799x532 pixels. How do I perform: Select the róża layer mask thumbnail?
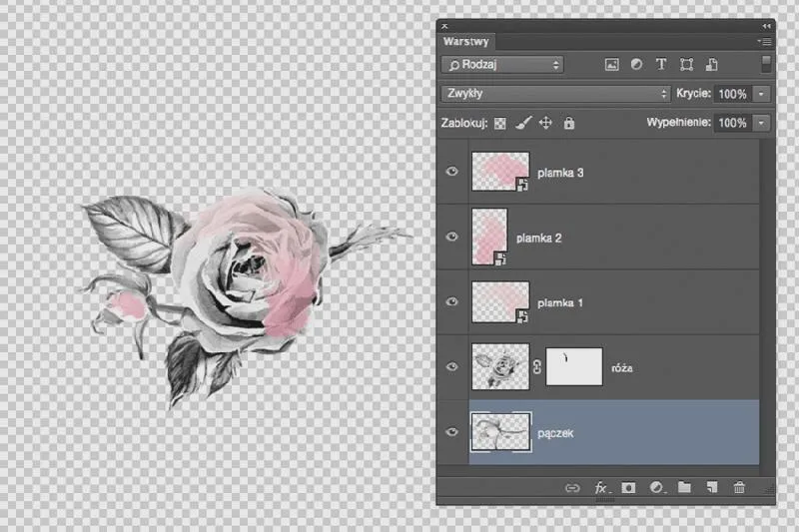coord(573,367)
